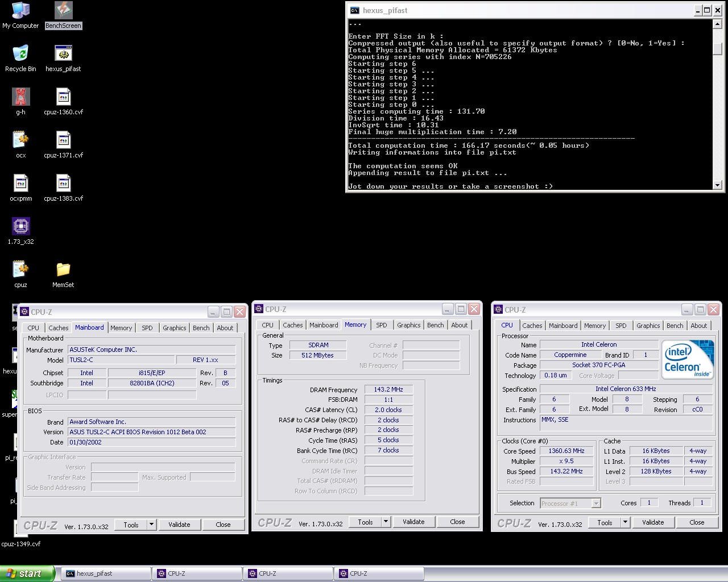Click Package field Socket 370 FC-PGA
Viewport: 728px width, 582px height.
[x=599, y=365]
